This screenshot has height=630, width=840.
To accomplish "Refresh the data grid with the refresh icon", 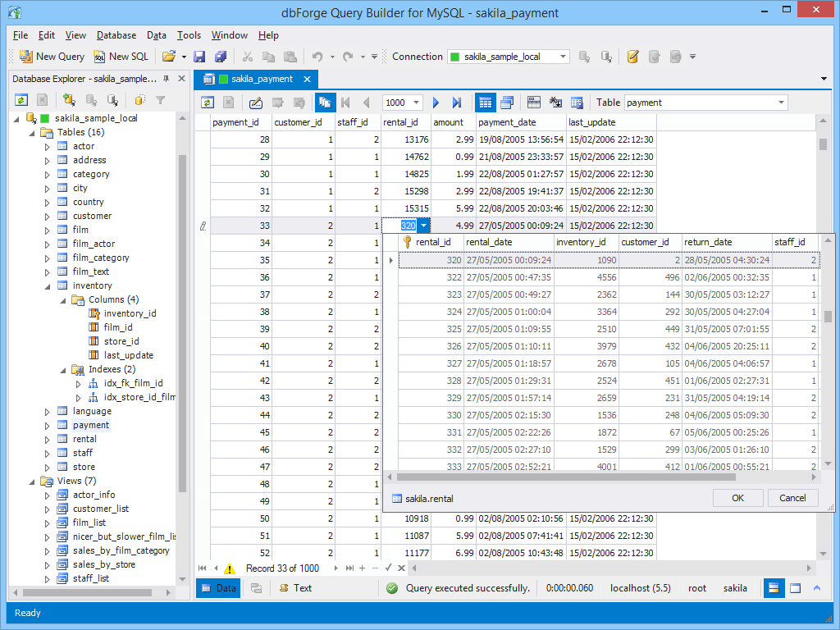I will pyautogui.click(x=208, y=102).
